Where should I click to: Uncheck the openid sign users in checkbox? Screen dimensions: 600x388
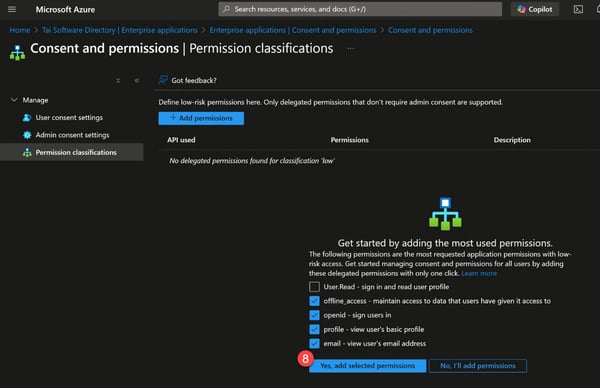tap(314, 315)
